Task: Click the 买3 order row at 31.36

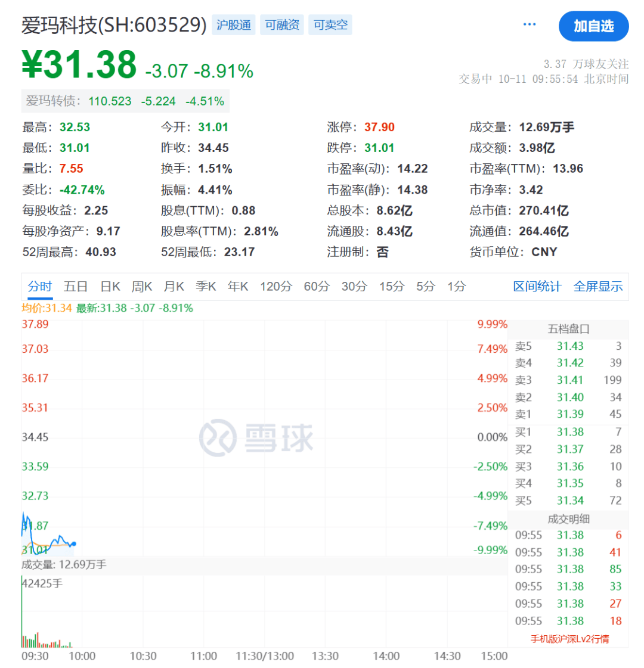Action: pos(568,467)
